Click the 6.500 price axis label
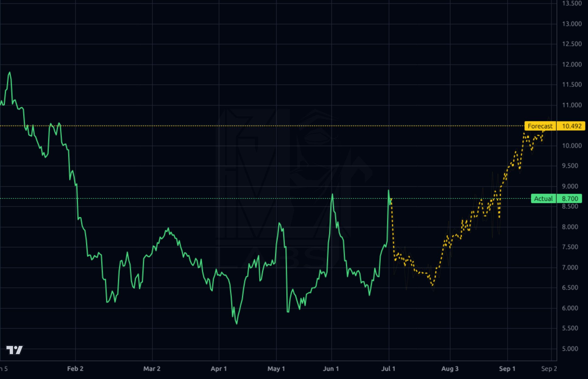The width and height of the screenshot is (588, 379). [x=570, y=287]
